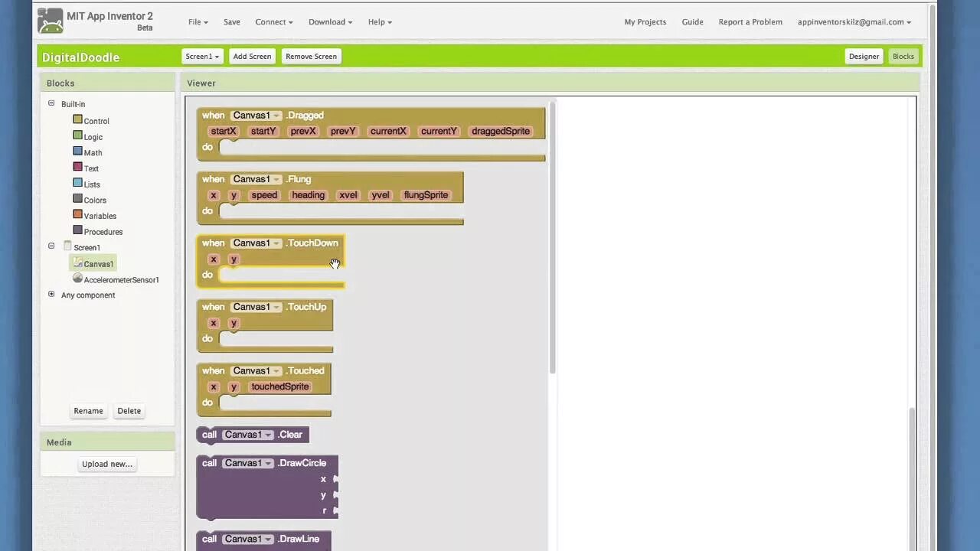Open Canvas1 dropdown in Flung block
The image size is (980, 551).
pyautogui.click(x=256, y=179)
